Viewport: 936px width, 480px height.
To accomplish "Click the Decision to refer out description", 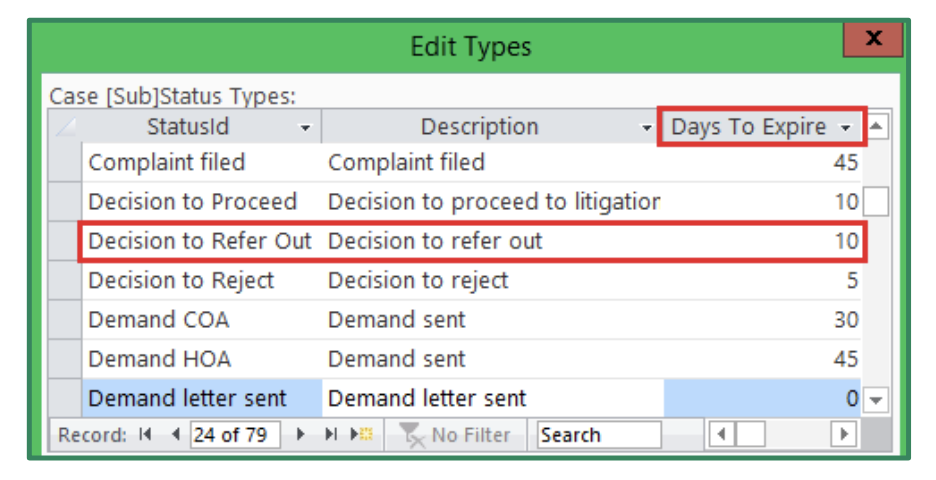I will [x=435, y=241].
